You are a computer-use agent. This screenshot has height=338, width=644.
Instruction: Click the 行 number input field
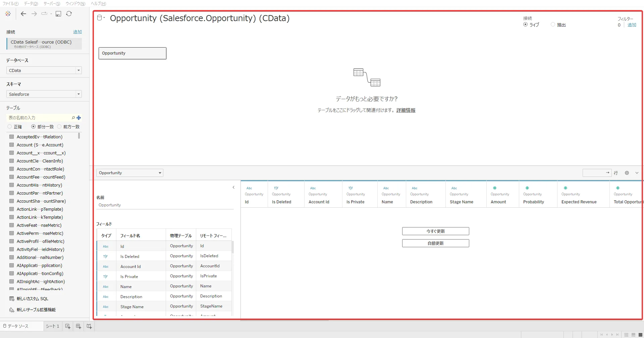point(597,173)
